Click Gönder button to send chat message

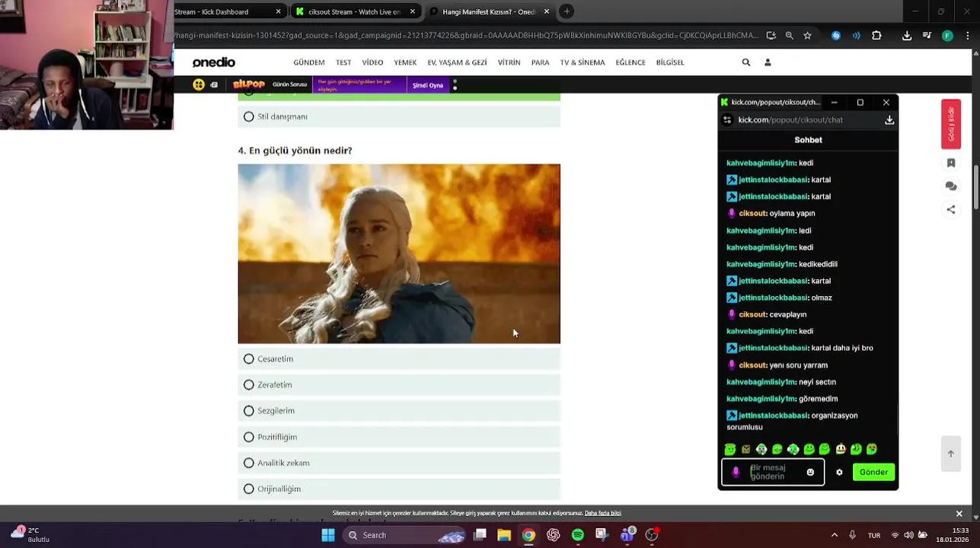point(873,472)
